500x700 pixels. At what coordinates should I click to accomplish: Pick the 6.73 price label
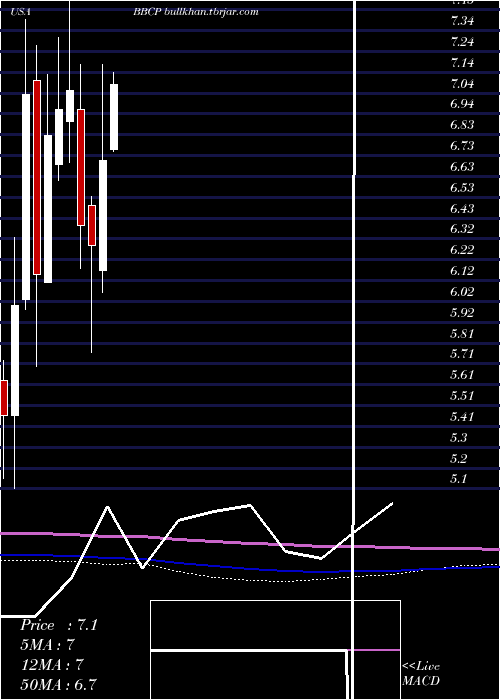pos(462,146)
